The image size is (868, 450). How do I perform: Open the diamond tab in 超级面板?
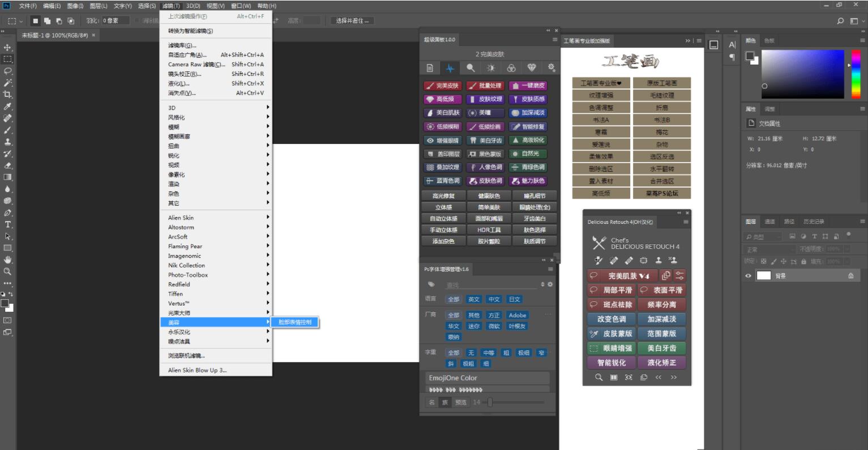[x=532, y=68]
